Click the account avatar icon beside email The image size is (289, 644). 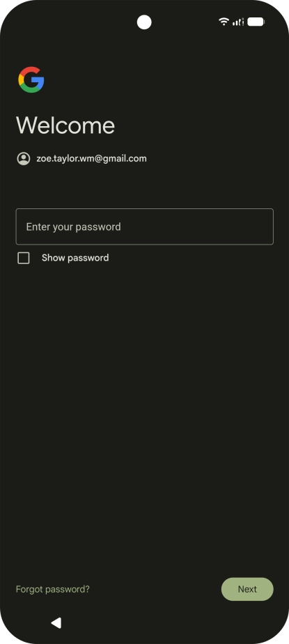(24, 158)
